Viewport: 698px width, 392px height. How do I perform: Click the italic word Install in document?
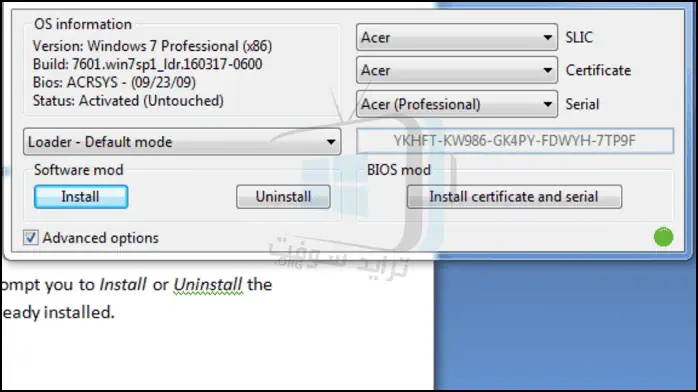[x=123, y=285]
